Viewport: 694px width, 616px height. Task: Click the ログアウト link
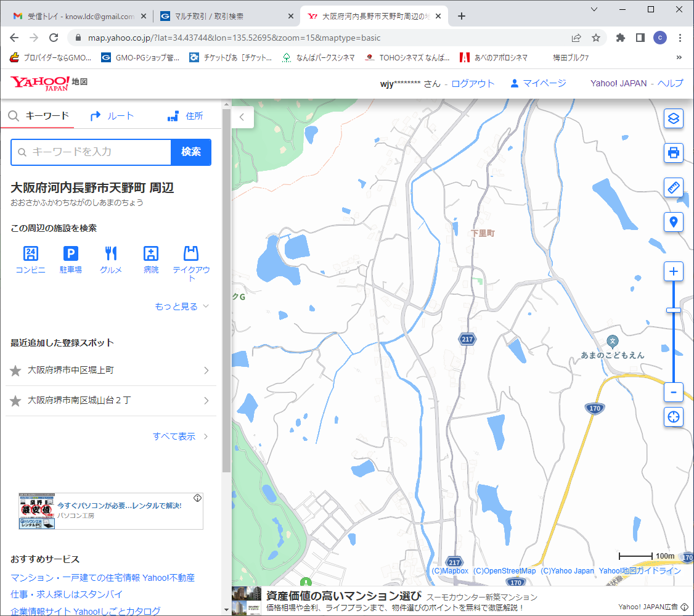click(473, 83)
